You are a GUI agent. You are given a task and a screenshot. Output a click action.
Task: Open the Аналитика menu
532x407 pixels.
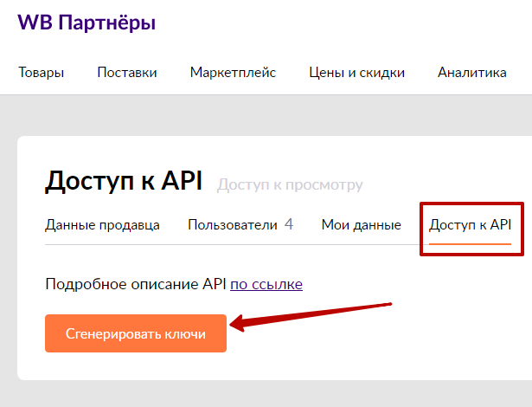[472, 73]
